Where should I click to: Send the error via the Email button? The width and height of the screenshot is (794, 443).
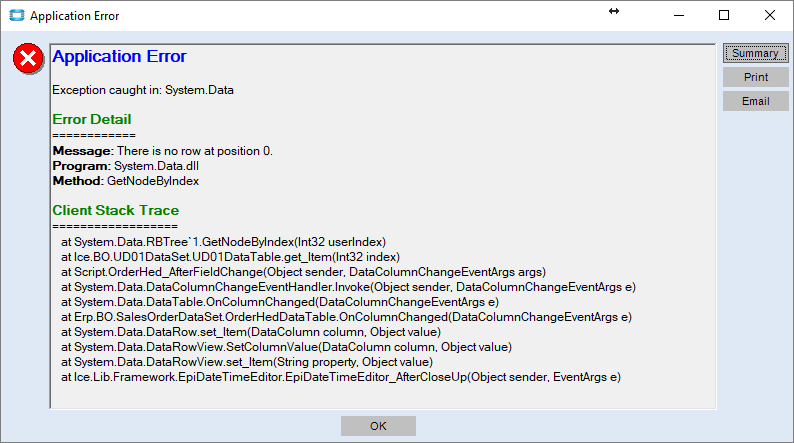[x=756, y=101]
